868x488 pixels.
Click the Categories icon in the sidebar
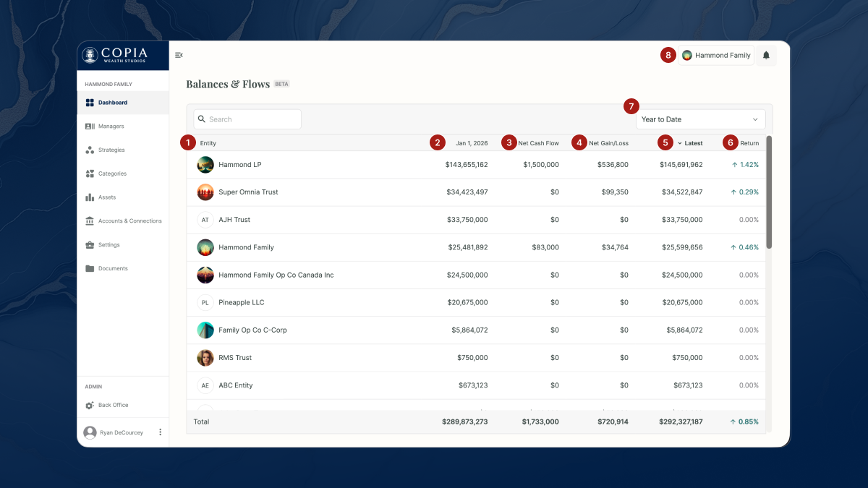[x=90, y=174]
